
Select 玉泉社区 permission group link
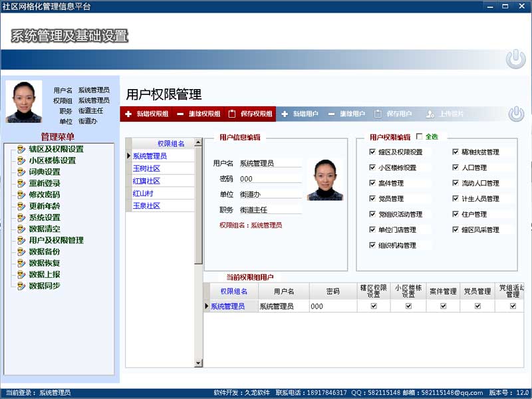pos(146,205)
